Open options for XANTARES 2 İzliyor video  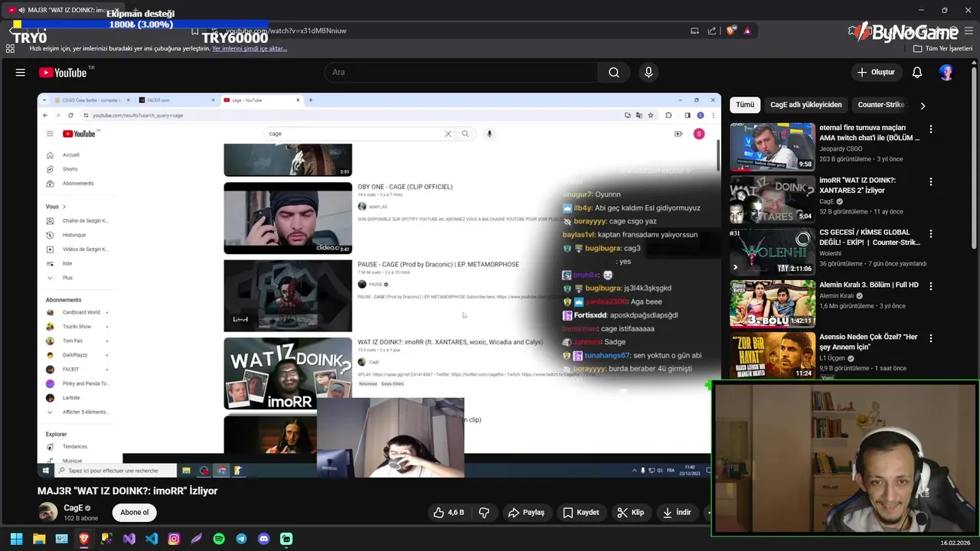[x=931, y=182]
